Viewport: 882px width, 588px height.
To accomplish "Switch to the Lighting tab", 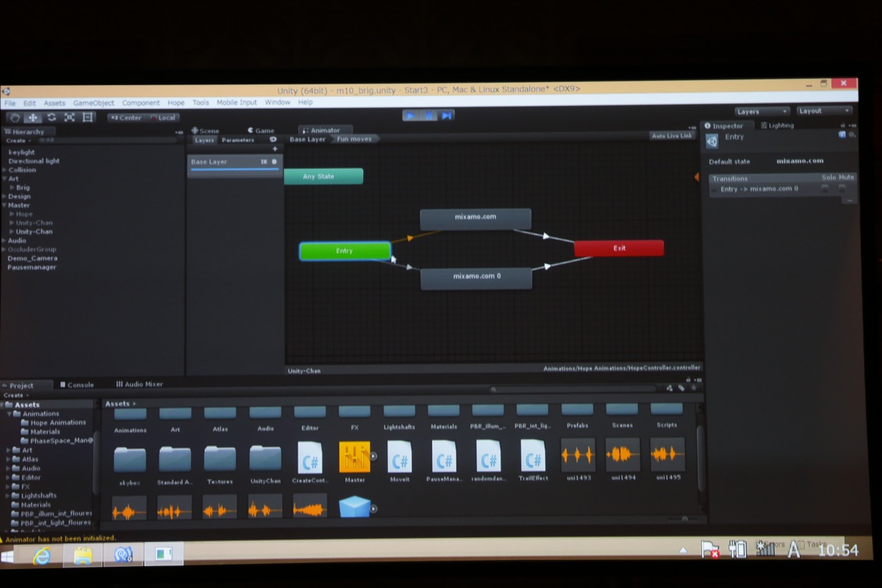I will 778,126.
